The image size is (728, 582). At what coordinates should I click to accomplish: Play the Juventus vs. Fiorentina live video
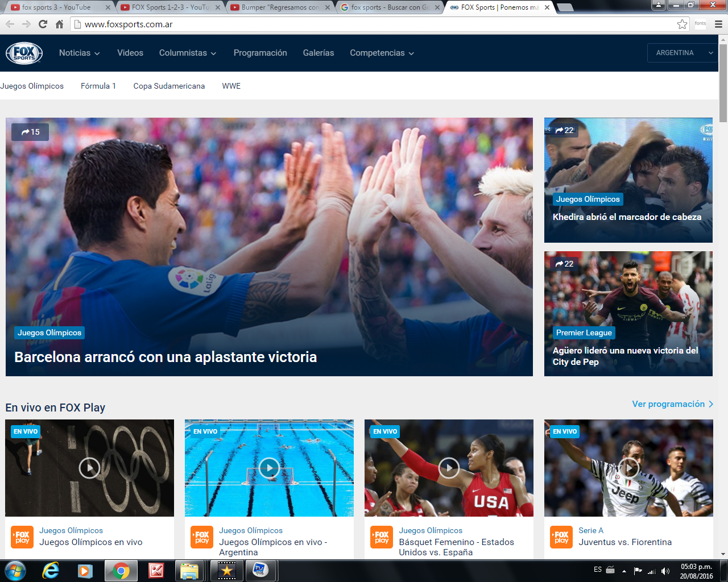pyautogui.click(x=628, y=468)
